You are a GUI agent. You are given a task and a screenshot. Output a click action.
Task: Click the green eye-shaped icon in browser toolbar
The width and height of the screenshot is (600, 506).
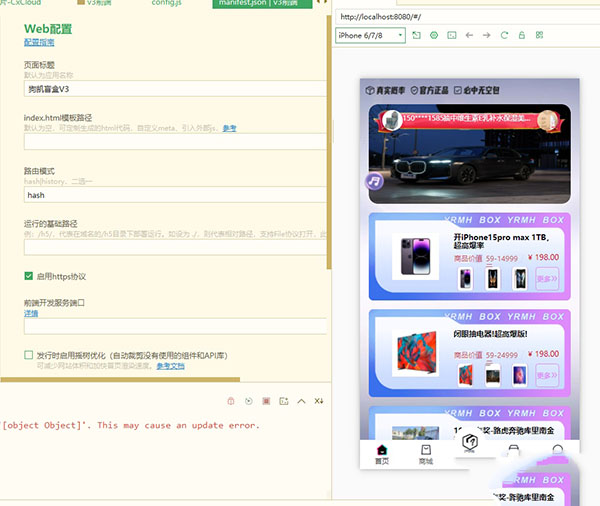click(x=434, y=35)
